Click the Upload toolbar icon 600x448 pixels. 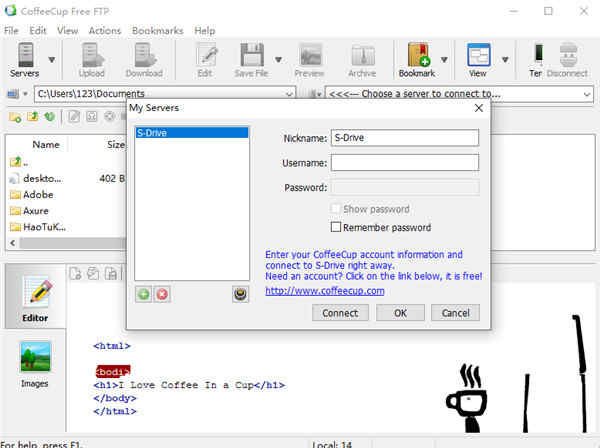coord(92,60)
